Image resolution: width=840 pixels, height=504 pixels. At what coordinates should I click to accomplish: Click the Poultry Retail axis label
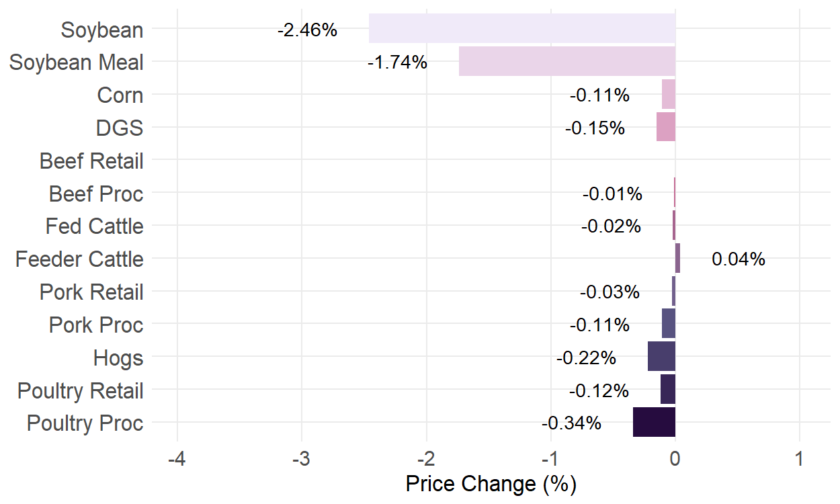click(x=81, y=390)
